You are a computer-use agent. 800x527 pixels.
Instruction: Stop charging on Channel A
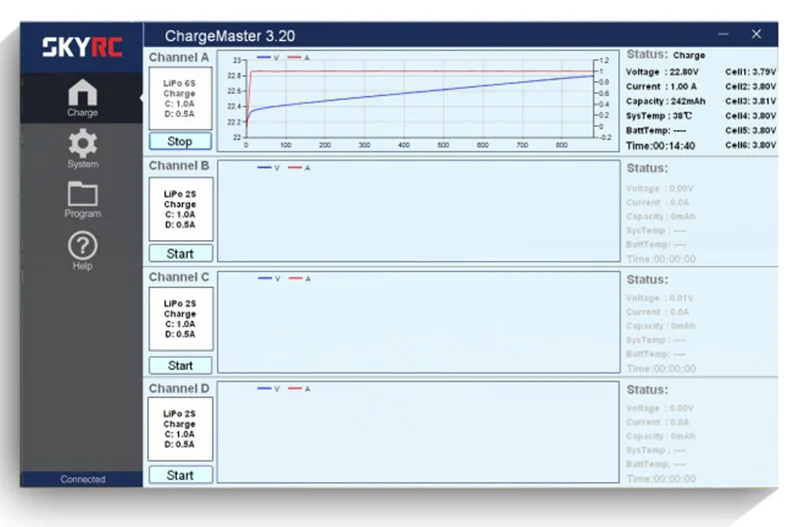click(x=180, y=141)
